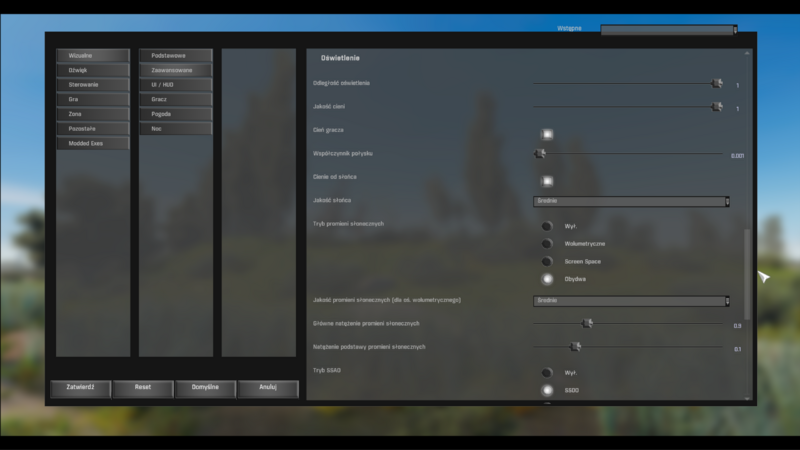Select Wolumetryczne sun rays mode
Image resolution: width=800 pixels, height=450 pixels.
(x=547, y=243)
